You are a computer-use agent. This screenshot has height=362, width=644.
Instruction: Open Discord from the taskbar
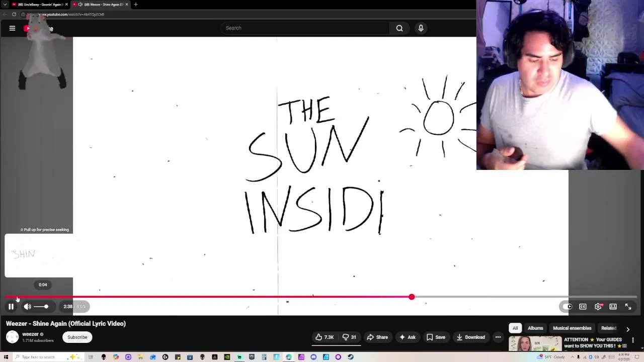pos(313,357)
